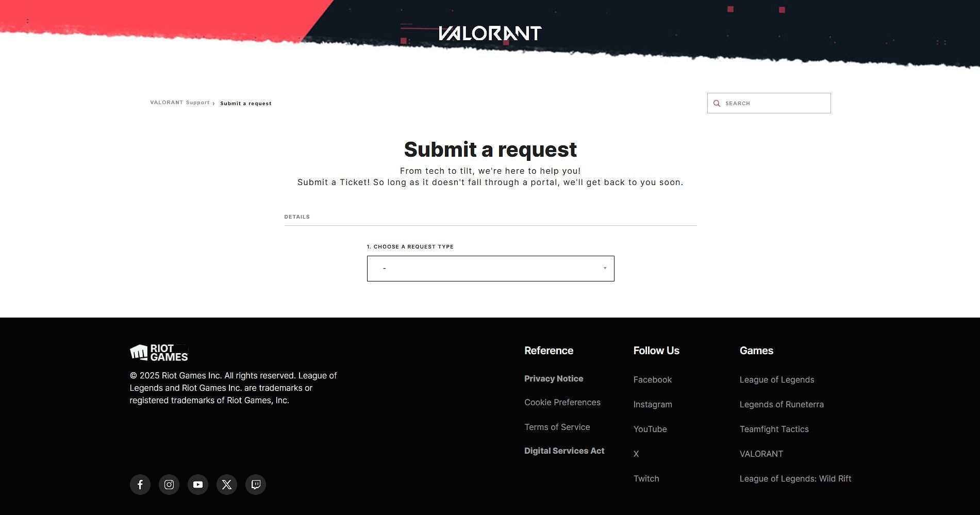Open the Riot Games logo link
Image resolution: width=980 pixels, height=515 pixels.
159,353
